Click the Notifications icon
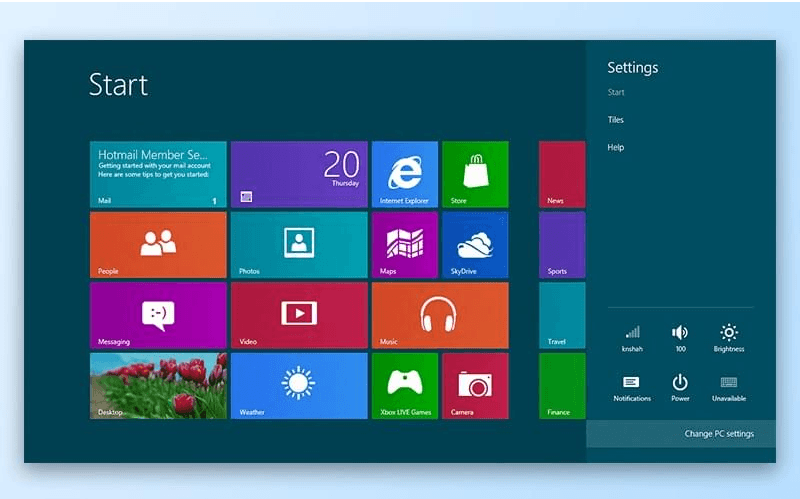Screen dimensions: 800x499 (632, 388)
